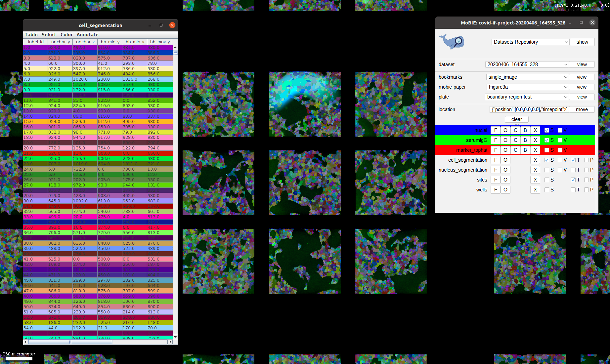Click the O button in the nuclei row
The height and width of the screenshot is (364, 610).
[x=505, y=130]
